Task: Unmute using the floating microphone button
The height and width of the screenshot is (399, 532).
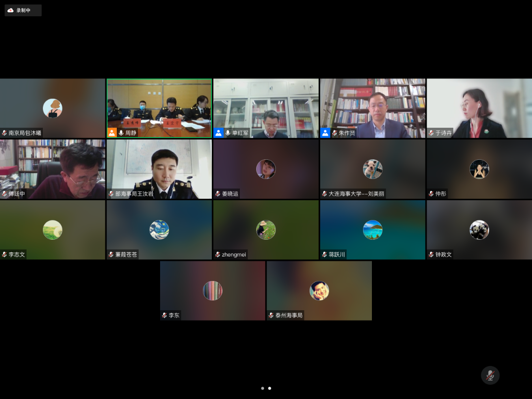Action: [490, 375]
